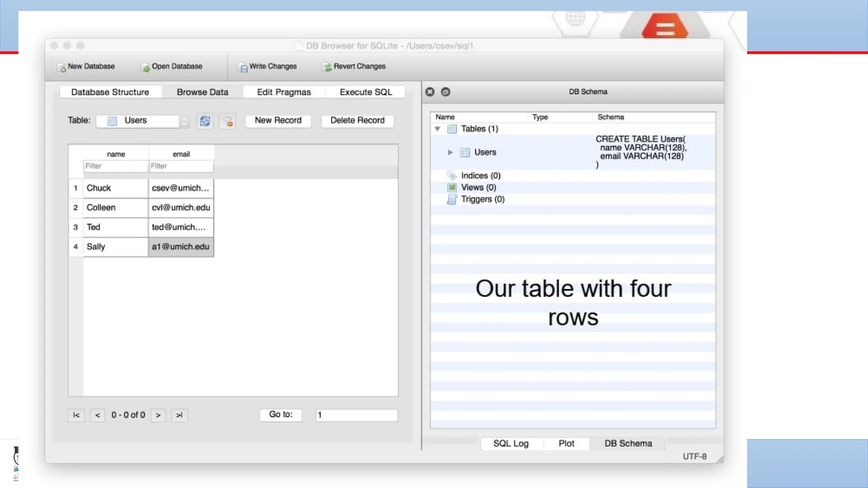Expand the Users table in schema tree
Screen dimensions: 868x488
(450, 152)
